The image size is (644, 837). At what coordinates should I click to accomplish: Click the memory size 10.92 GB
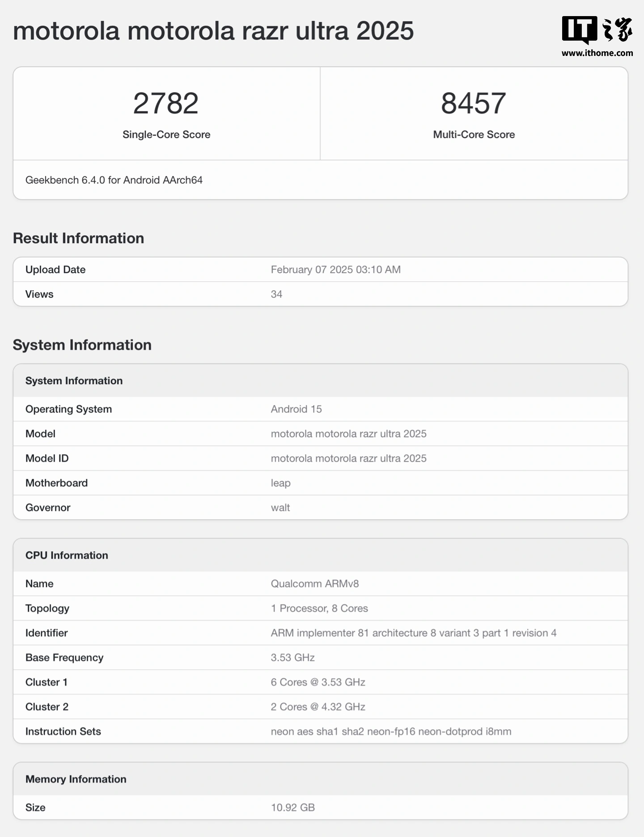click(x=292, y=807)
